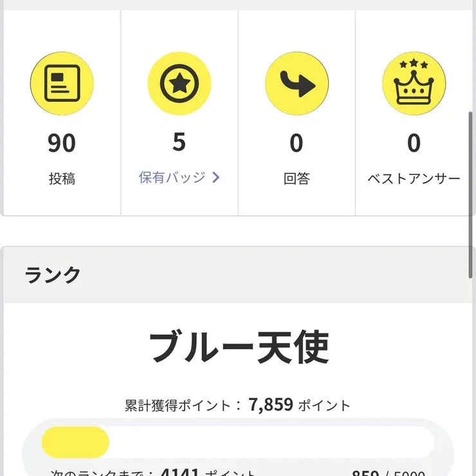
Task: Click the star badge icon
Action: coord(179,83)
